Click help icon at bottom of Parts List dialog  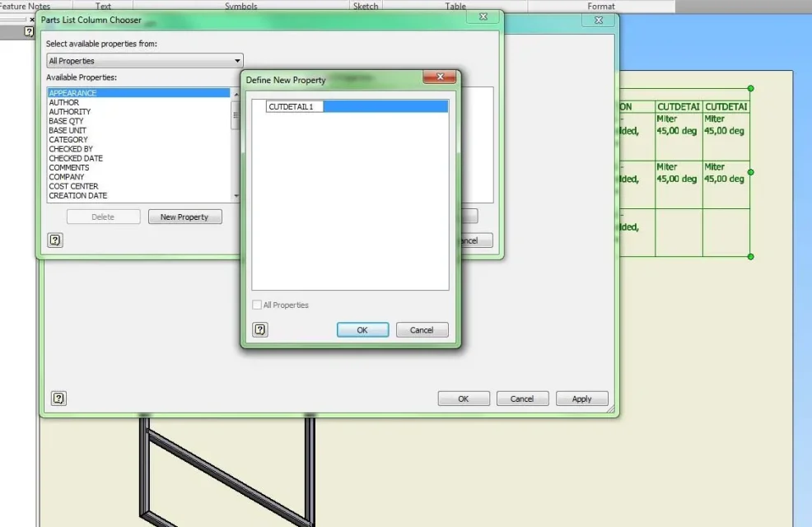[58, 398]
